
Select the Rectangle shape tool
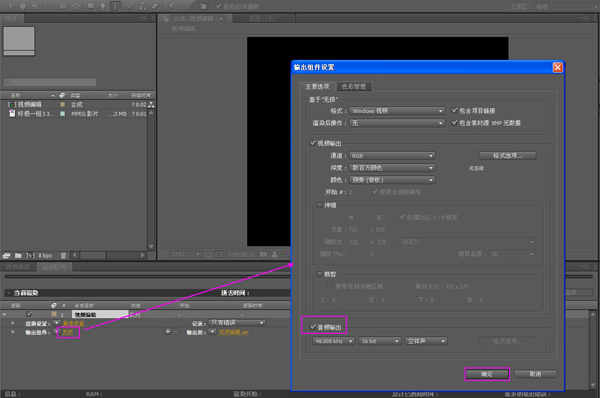(x=91, y=6)
